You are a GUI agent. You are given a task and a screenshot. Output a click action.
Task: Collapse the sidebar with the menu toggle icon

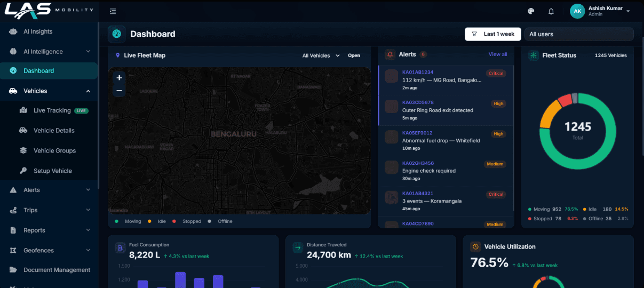(113, 11)
